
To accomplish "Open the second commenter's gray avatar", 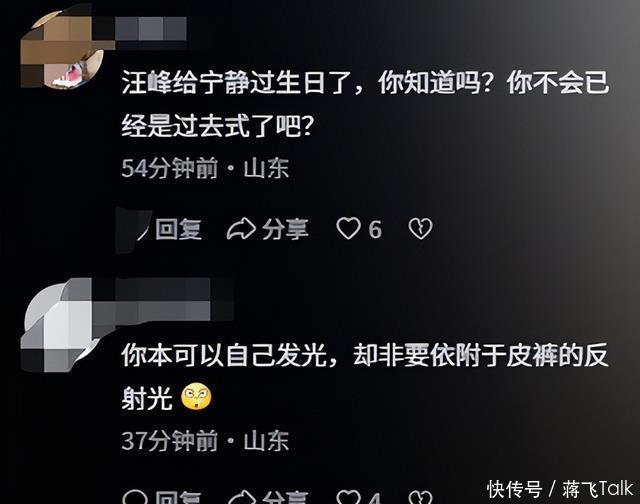I will pyautogui.click(x=60, y=325).
